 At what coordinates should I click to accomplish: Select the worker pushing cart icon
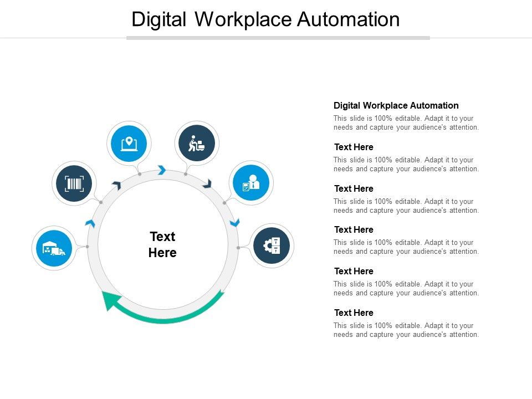click(x=197, y=143)
